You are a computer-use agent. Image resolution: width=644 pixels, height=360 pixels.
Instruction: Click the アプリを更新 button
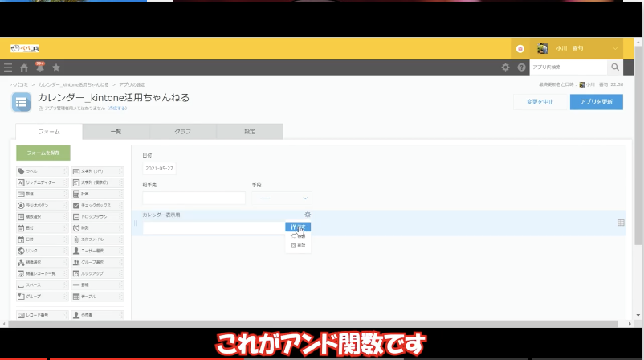596,102
